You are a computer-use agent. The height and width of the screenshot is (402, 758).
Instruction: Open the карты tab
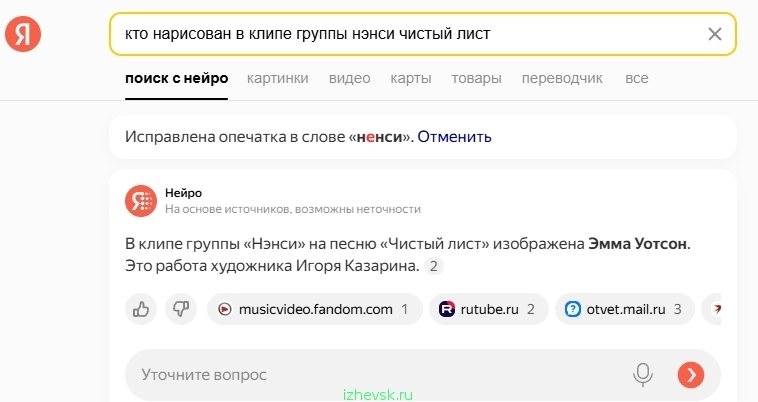coord(411,78)
